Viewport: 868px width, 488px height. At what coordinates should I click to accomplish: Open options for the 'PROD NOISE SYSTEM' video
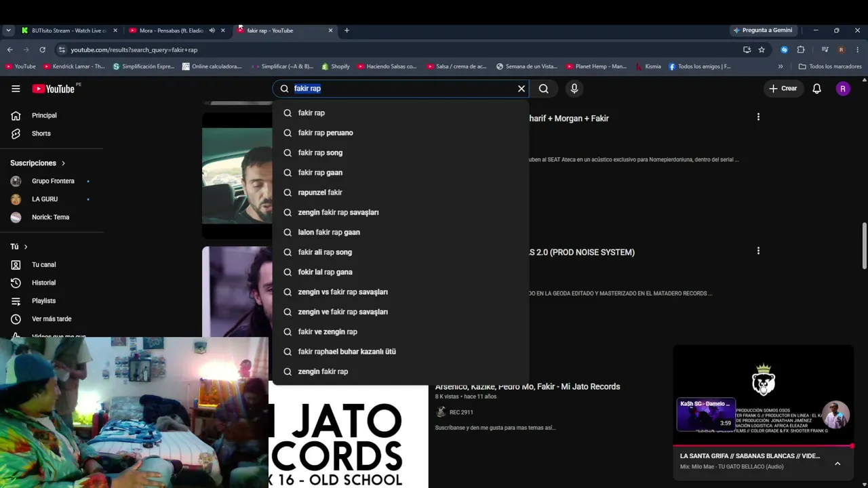[x=758, y=251]
